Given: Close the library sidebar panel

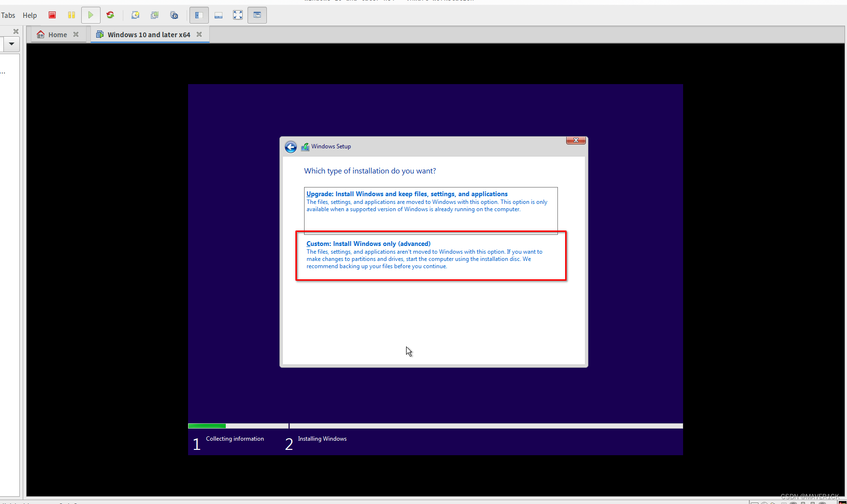Looking at the screenshot, I should [x=16, y=31].
